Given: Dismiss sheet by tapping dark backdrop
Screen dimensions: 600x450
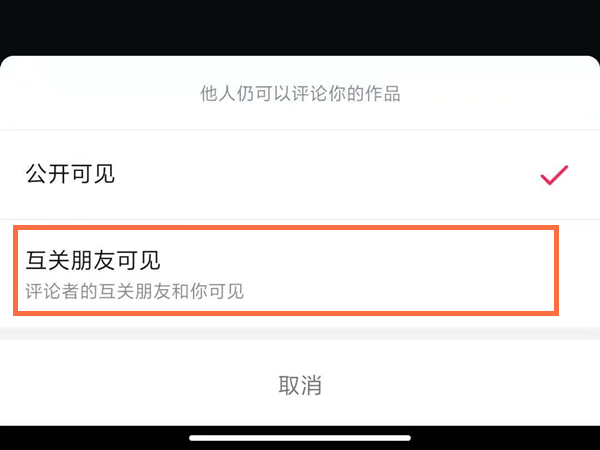Looking at the screenshot, I should point(300,25).
